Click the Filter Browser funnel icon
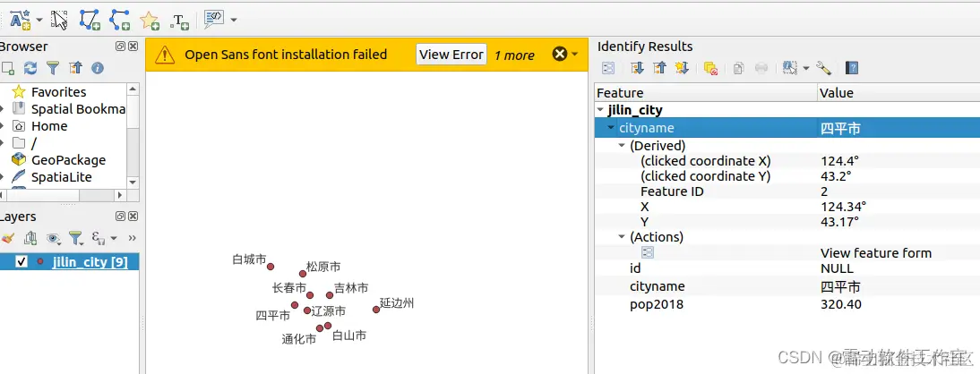 [x=53, y=67]
